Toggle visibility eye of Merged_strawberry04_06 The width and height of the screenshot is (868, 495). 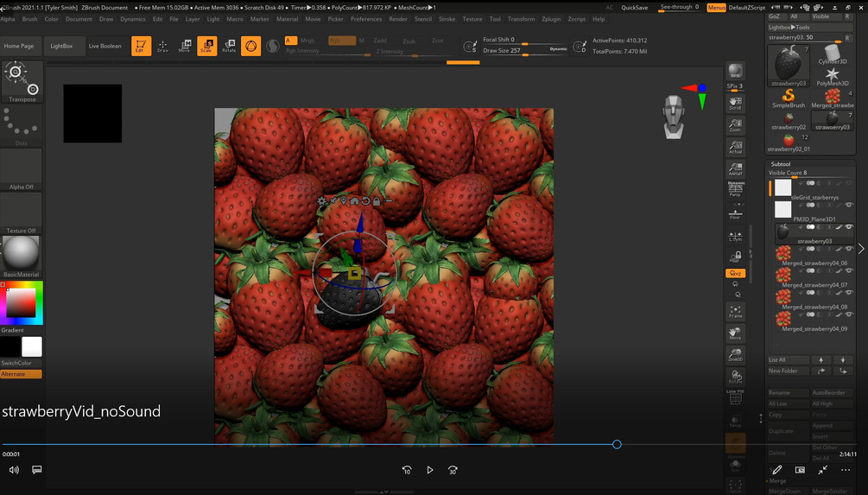pos(849,249)
